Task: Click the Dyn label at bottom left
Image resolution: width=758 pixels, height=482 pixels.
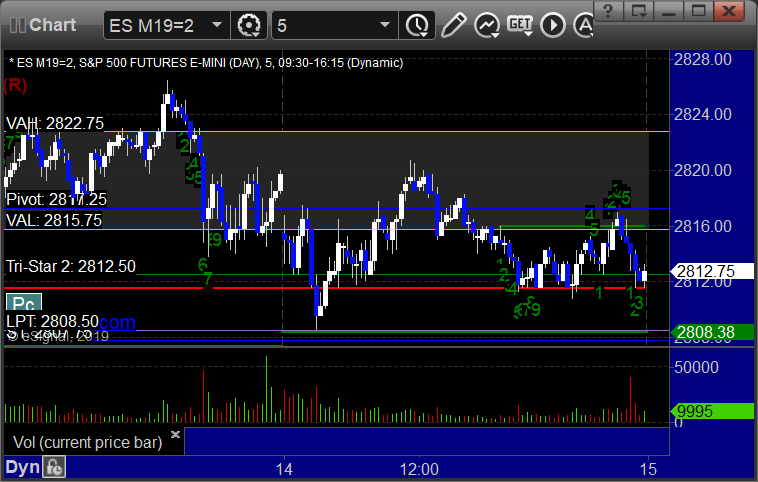Action: click(x=23, y=466)
